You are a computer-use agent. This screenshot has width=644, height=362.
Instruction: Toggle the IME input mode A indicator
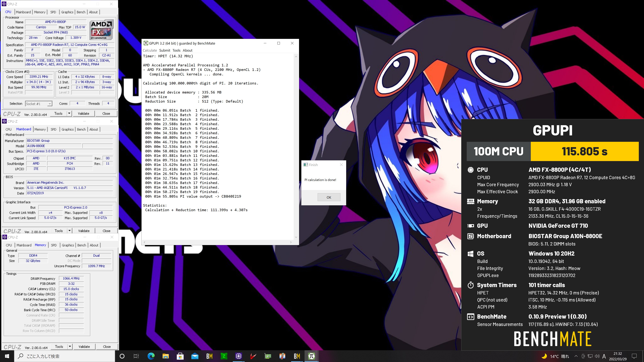tap(604, 356)
